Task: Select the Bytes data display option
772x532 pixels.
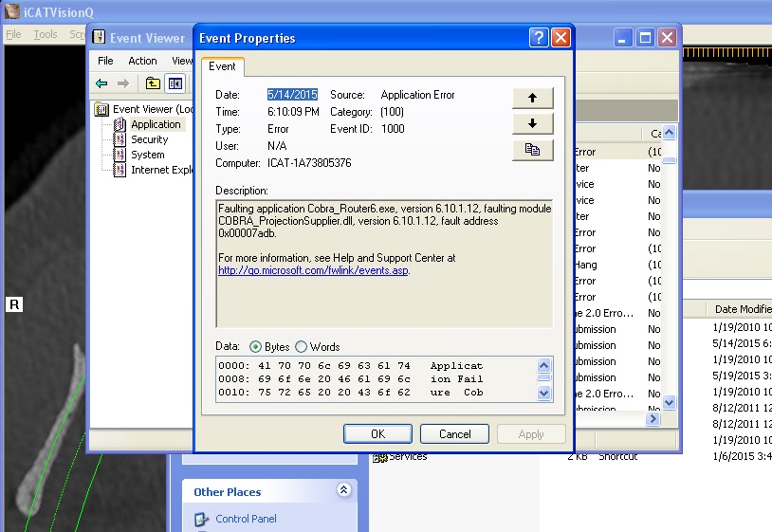Action: 255,346
